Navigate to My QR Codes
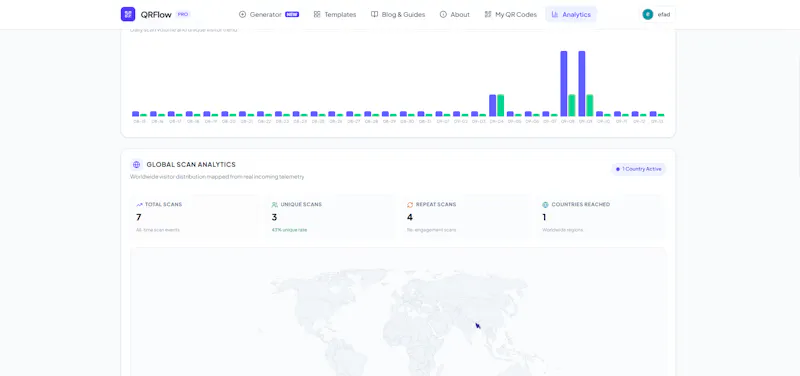The width and height of the screenshot is (800, 376). [510, 14]
